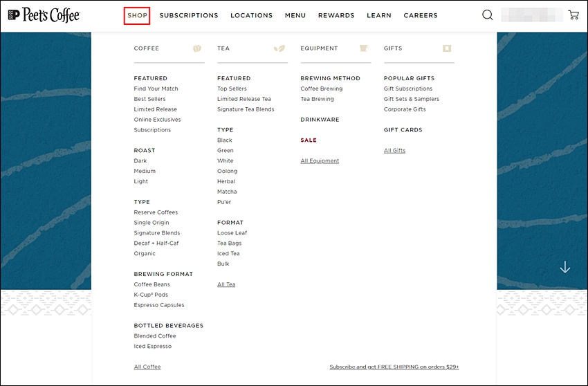Open the Learn nav item
This screenshot has height=386, width=588.
(379, 15)
